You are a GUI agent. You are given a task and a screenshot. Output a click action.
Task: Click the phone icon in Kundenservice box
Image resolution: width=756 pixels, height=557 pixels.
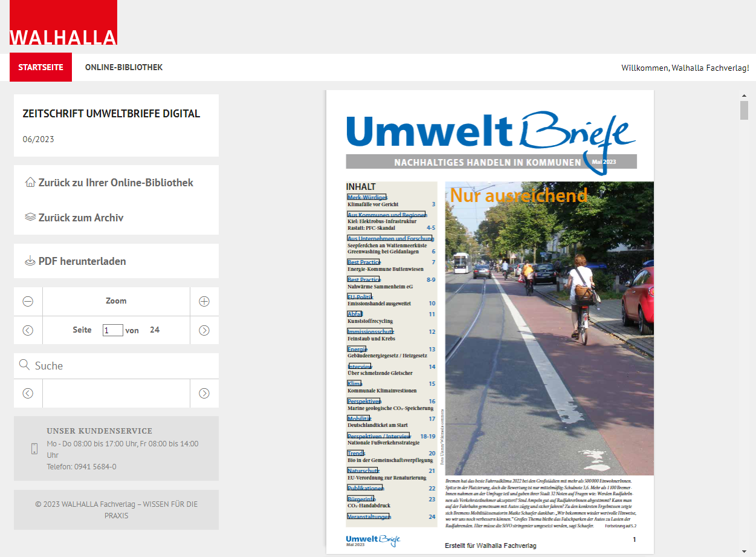(34, 449)
